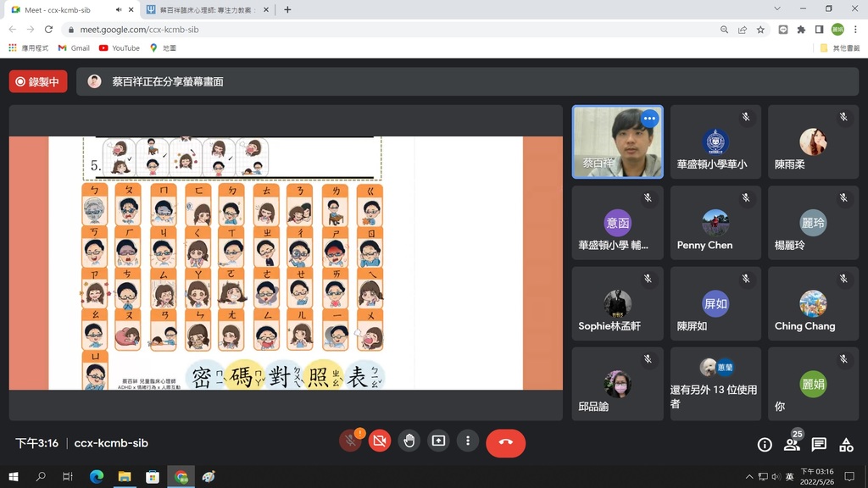The width and height of the screenshot is (868, 488).
Task: Open YouTube bookmark
Action: (119, 48)
